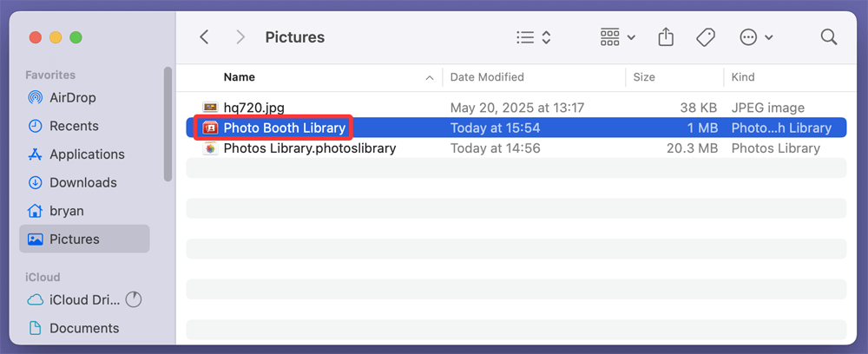
Task: Click the JPEG image kind cell
Action: pyautogui.click(x=768, y=108)
